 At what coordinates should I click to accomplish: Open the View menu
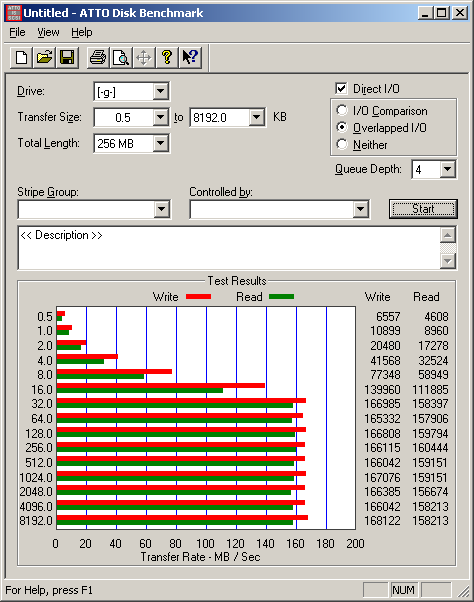[x=48, y=32]
